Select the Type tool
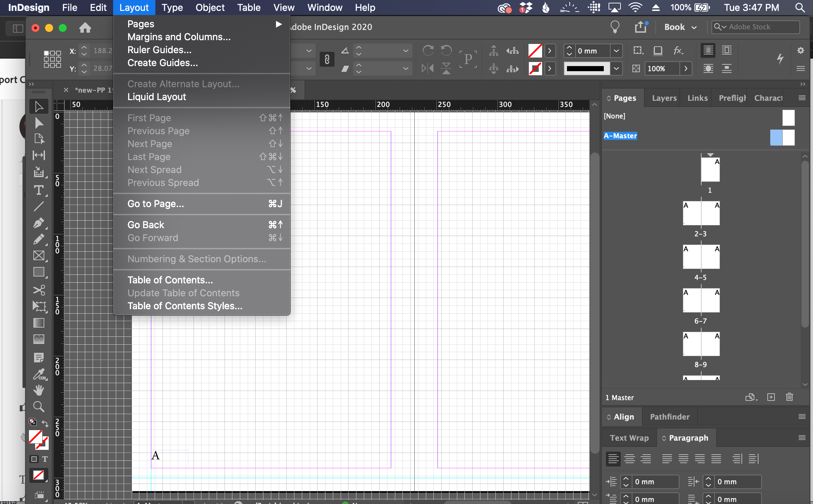This screenshot has width=813, height=504. point(39,190)
